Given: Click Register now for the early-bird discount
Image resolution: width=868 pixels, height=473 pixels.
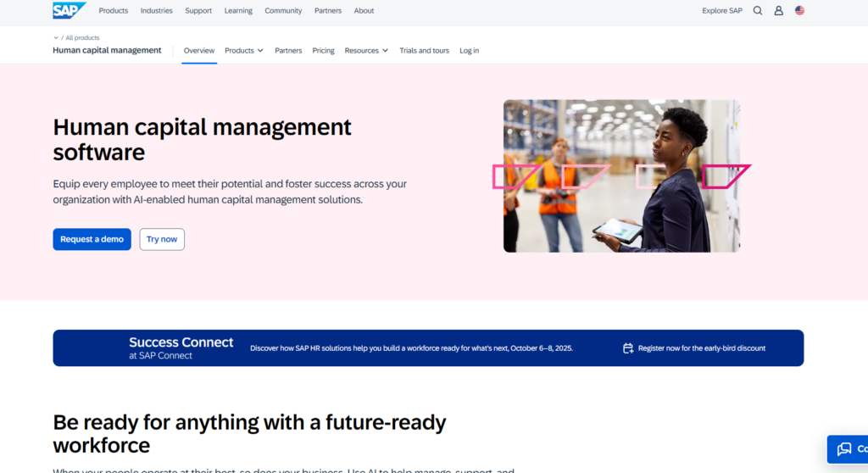Looking at the screenshot, I should (701, 348).
